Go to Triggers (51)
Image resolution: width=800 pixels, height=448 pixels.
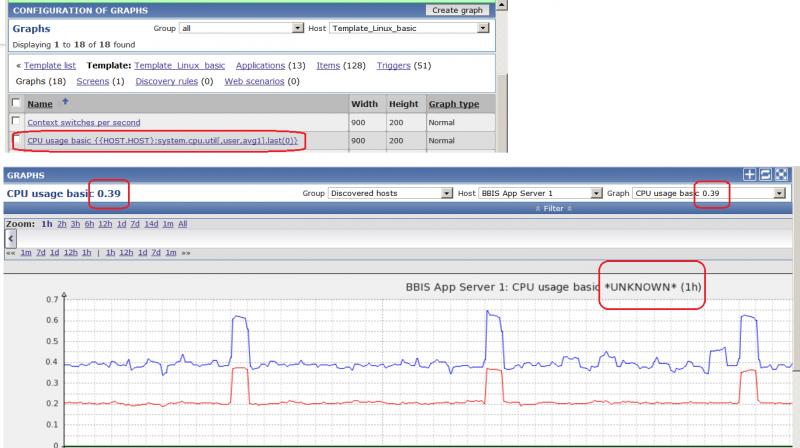[x=393, y=65]
